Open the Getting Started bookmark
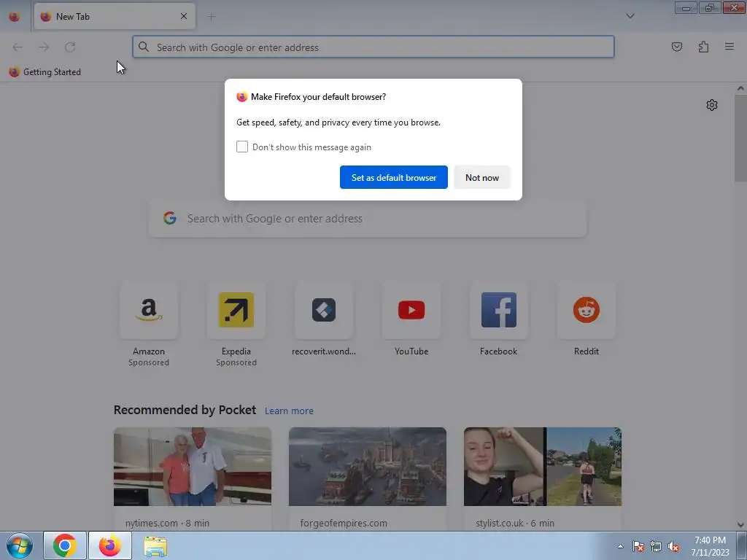The width and height of the screenshot is (747, 560). pos(44,72)
